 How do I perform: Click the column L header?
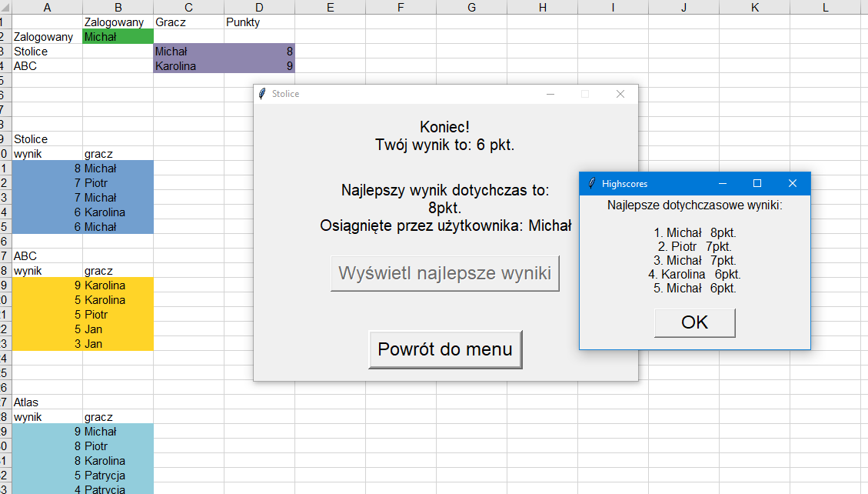825,8
